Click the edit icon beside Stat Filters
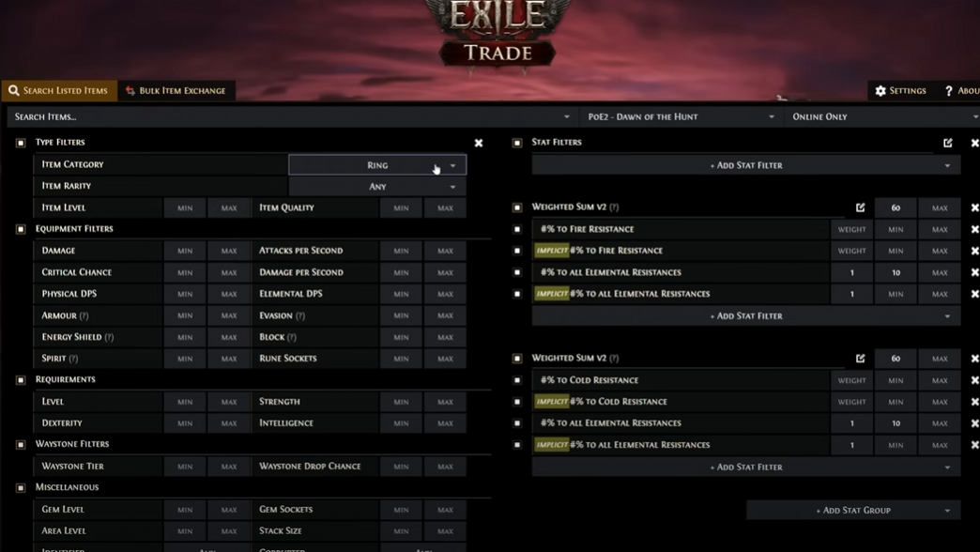980x552 pixels. (x=949, y=142)
